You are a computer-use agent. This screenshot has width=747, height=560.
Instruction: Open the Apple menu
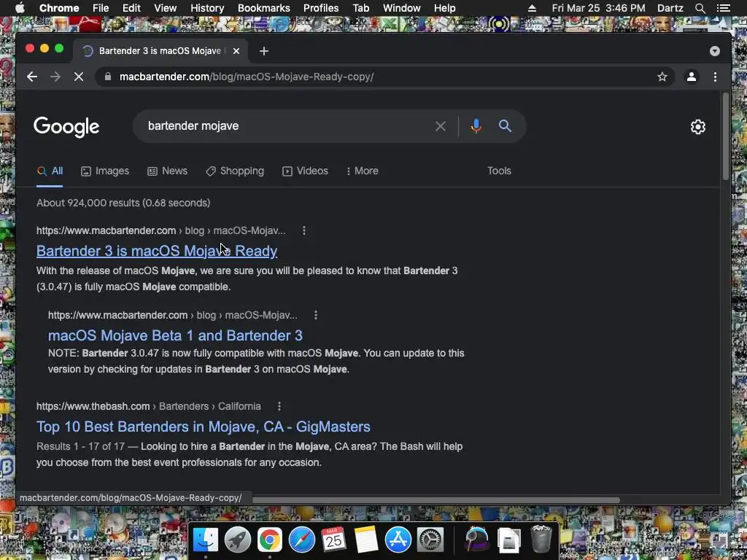click(20, 8)
